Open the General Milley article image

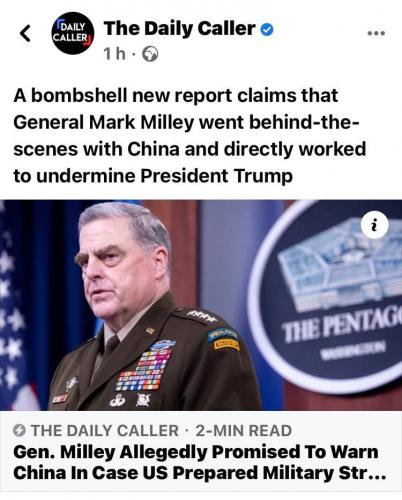tap(201, 305)
